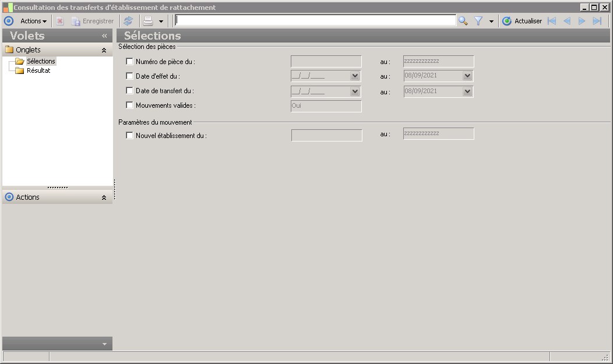
Task: Click the toolbar search text field
Action: click(315, 21)
